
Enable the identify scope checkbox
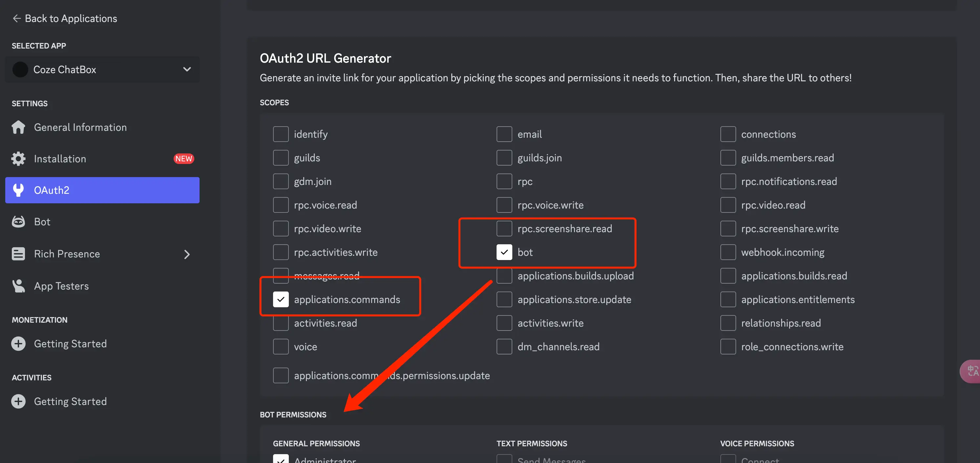281,134
